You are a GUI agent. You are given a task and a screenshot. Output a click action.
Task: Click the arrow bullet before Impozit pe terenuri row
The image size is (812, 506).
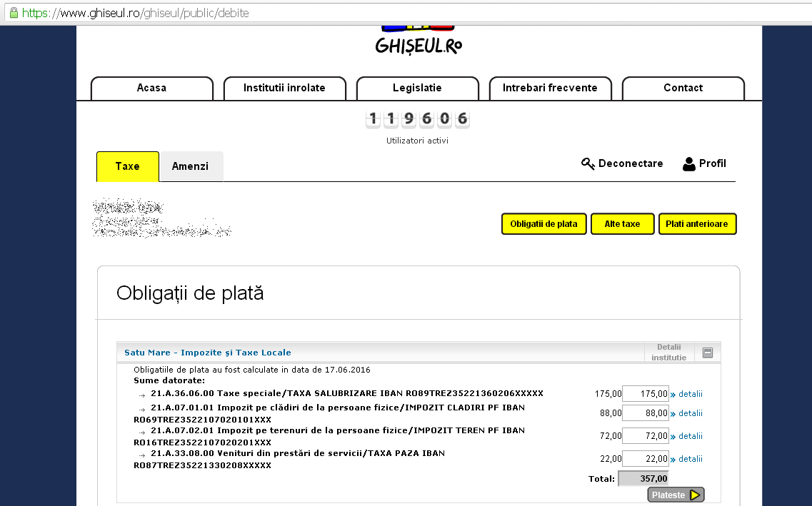point(142,432)
